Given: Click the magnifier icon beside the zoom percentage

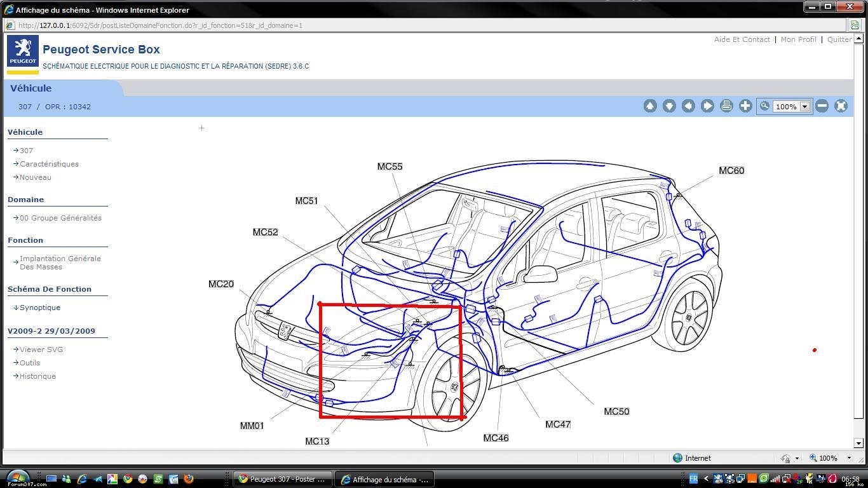Looking at the screenshot, I should pos(764,106).
